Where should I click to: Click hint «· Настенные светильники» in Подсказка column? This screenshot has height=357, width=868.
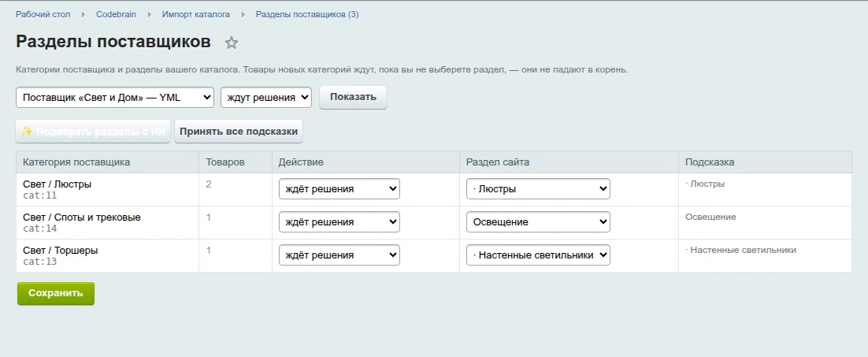(x=740, y=250)
